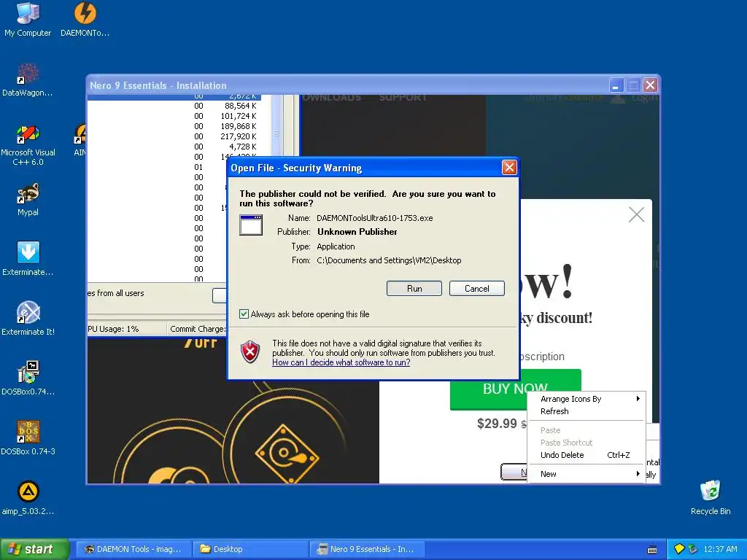
Task: Cancel the Security Warning dialog
Action: 477,289
